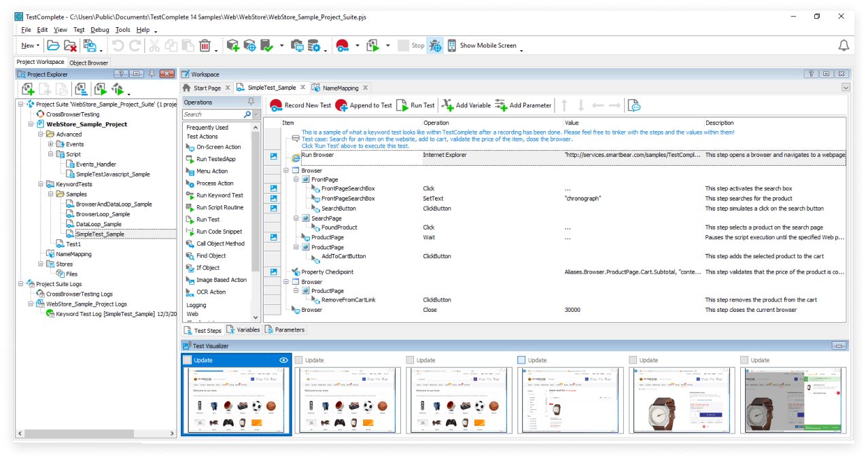
Task: Click the red Record test icon in the main toolbar
Action: click(342, 46)
